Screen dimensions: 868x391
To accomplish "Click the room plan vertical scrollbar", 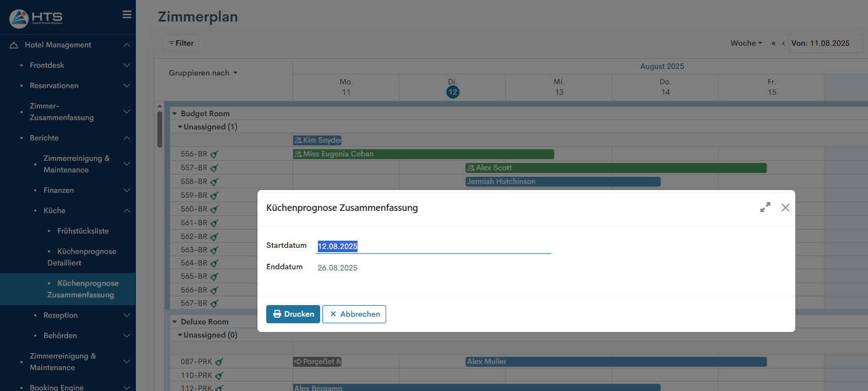I will pos(160,129).
